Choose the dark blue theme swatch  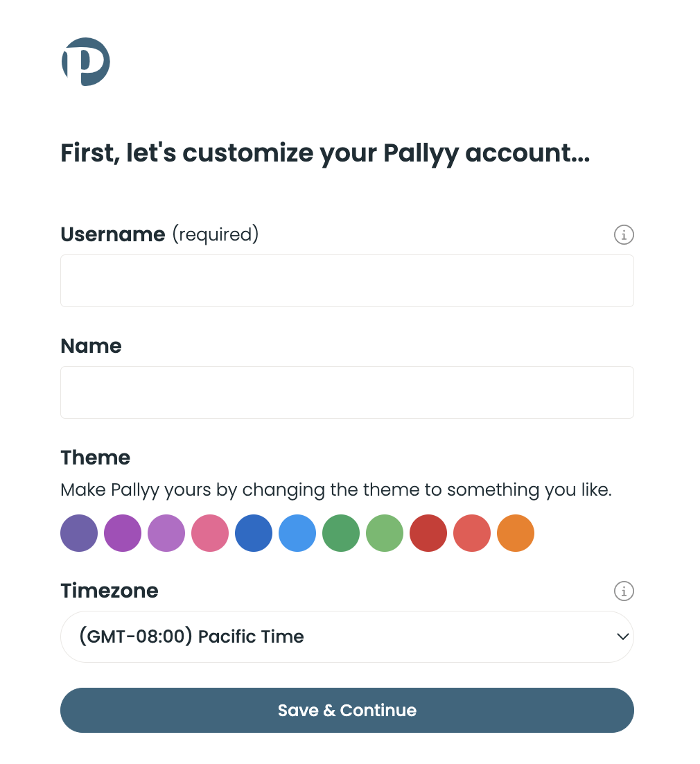(254, 533)
